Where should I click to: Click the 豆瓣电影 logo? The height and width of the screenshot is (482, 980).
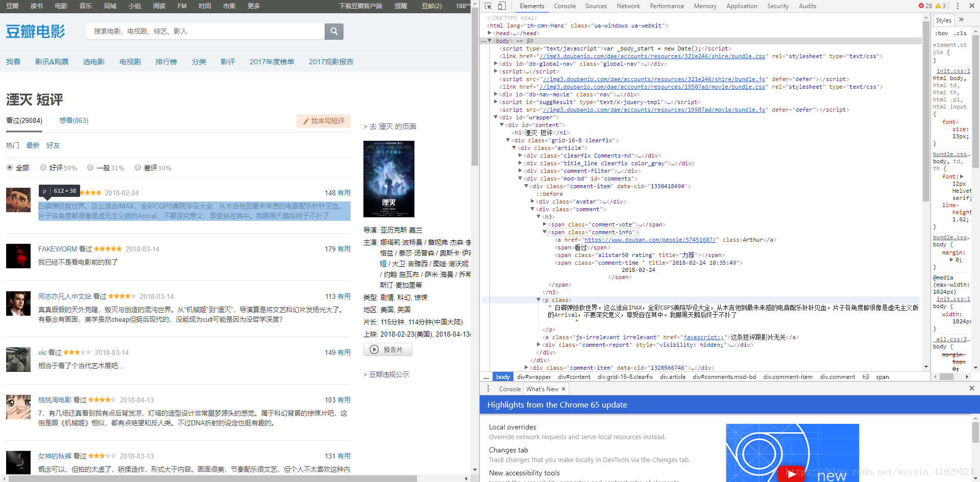click(x=36, y=32)
